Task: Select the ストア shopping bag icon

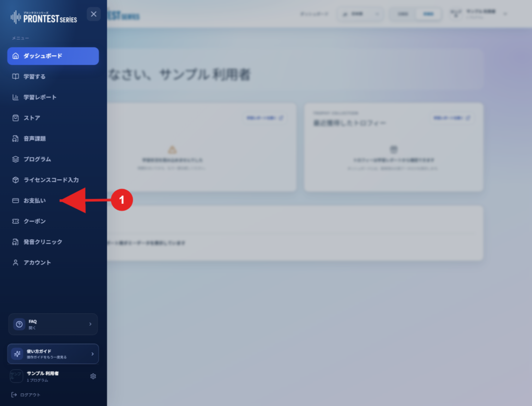Action: [16, 118]
